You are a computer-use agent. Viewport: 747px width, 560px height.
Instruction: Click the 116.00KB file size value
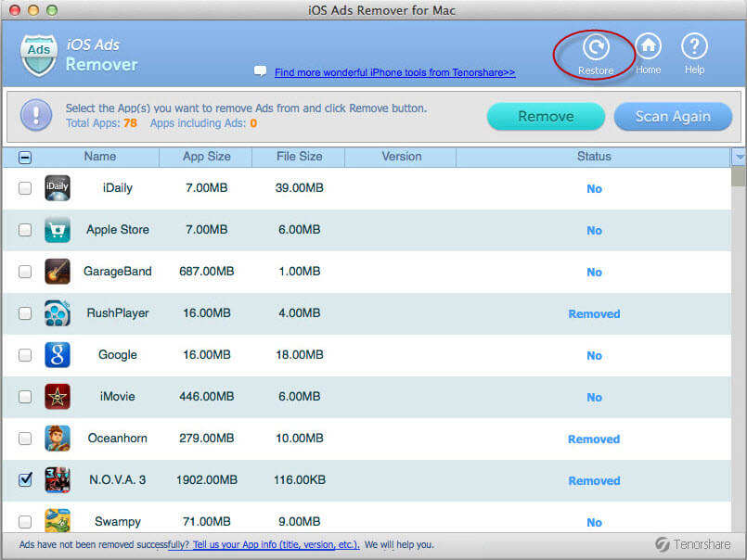coord(300,480)
